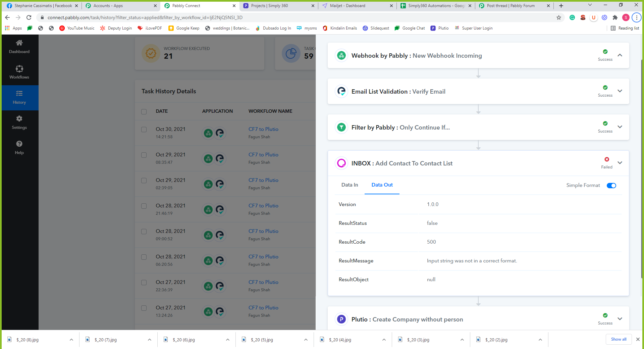Open the Google Keep bookmark

pyautogui.click(x=184, y=28)
